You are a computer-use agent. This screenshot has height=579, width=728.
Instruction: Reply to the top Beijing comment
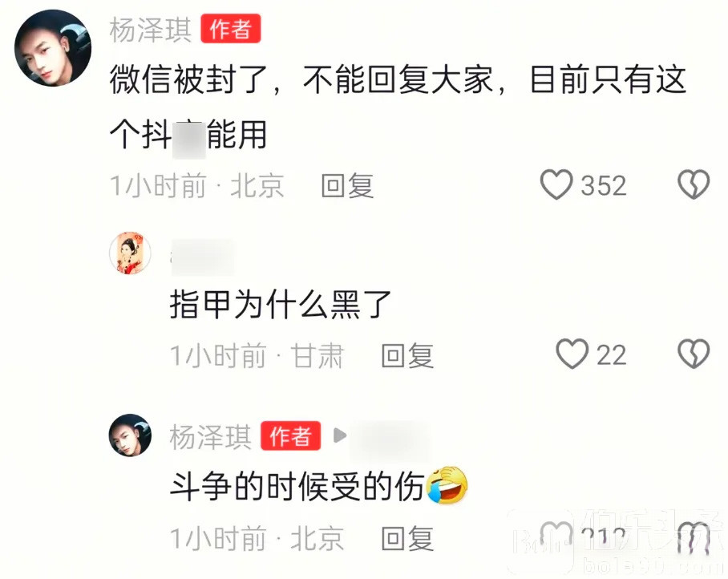[348, 185]
